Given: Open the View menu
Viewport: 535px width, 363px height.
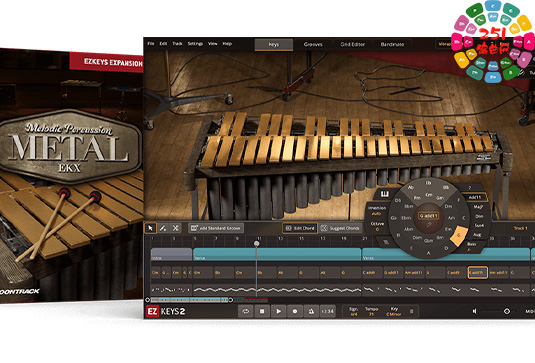Looking at the screenshot, I should coord(213,44).
